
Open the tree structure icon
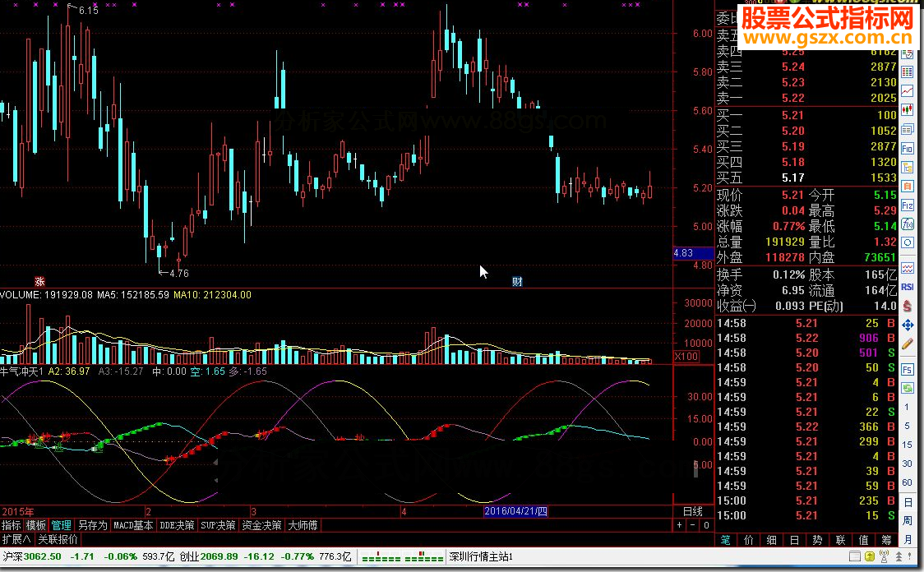click(908, 168)
